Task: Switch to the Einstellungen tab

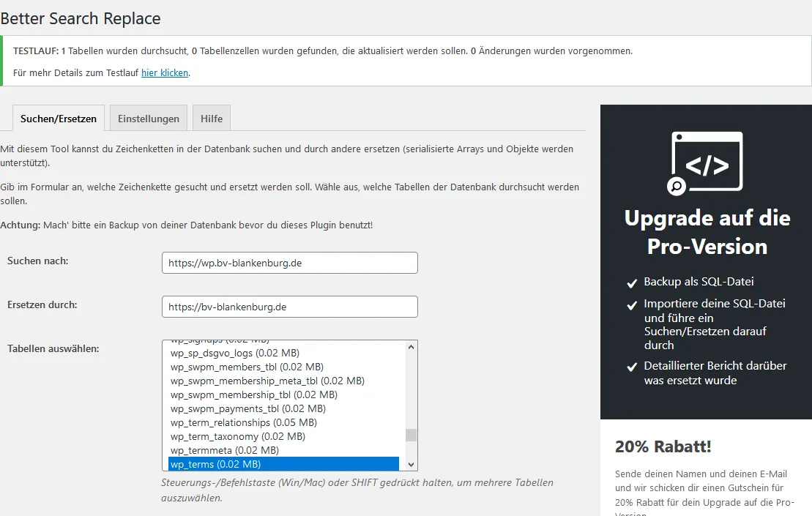Action: 149,119
